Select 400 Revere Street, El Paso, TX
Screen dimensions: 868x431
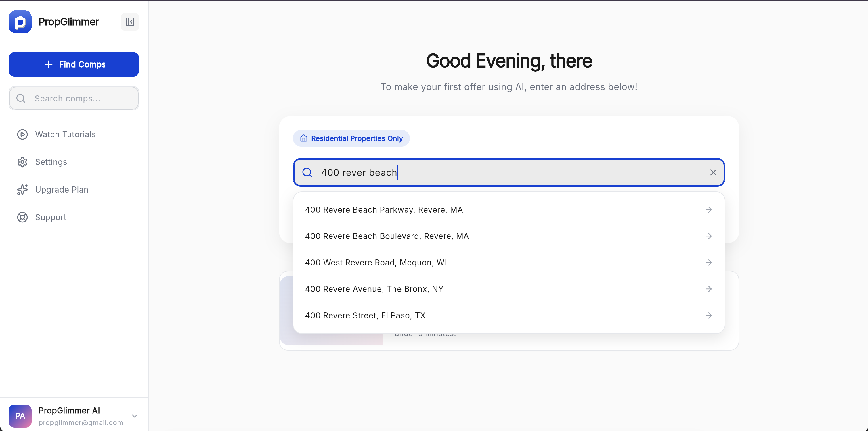pos(509,315)
